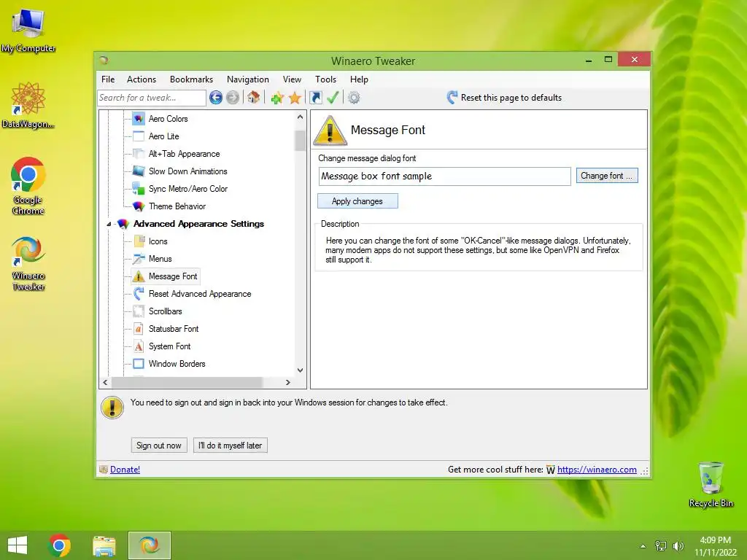Click the System Font icon
The width and height of the screenshot is (747, 560).
pyautogui.click(x=139, y=346)
